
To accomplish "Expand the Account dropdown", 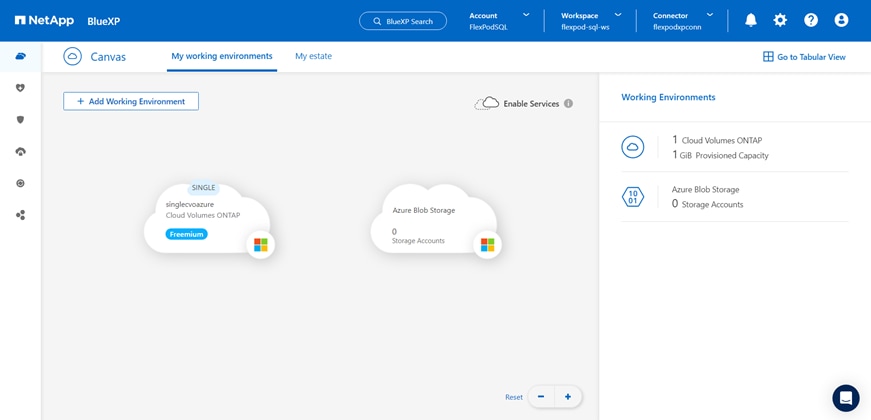I will point(526,15).
